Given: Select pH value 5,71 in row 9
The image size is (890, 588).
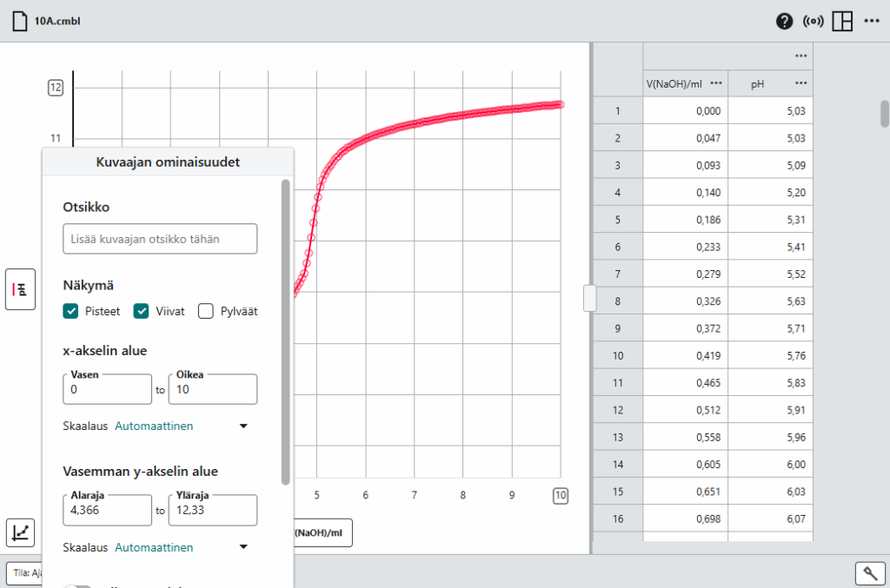Looking at the screenshot, I should point(770,328).
